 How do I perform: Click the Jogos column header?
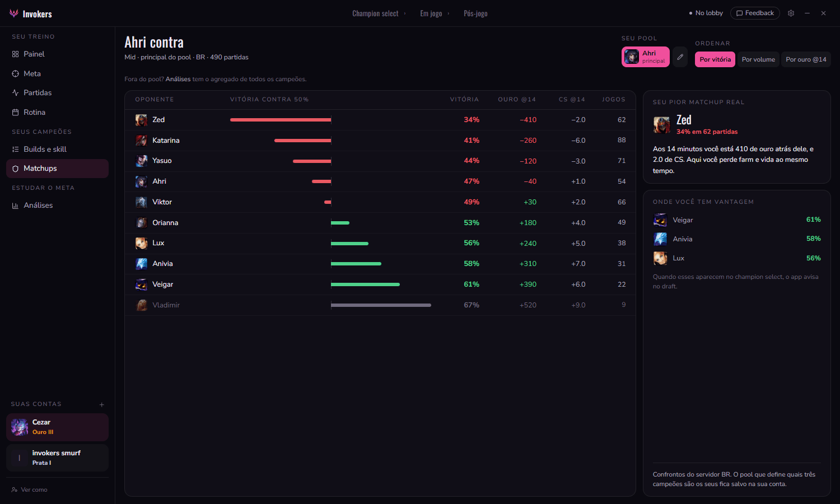pyautogui.click(x=614, y=100)
